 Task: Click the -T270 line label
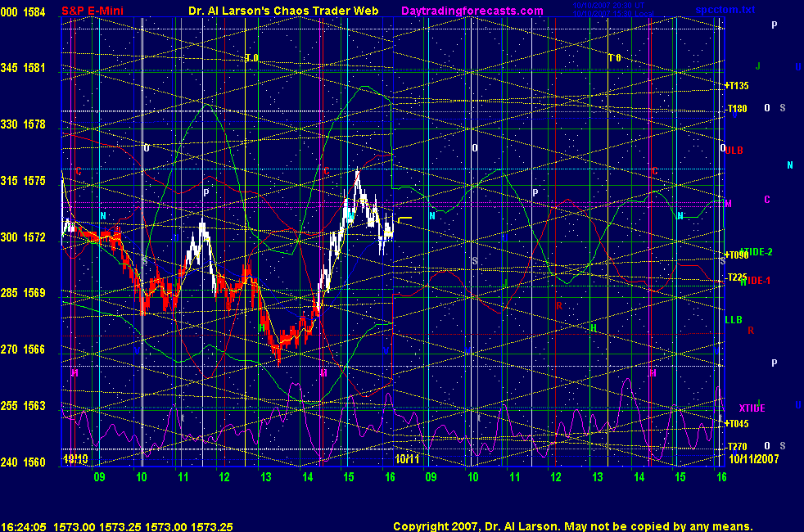737,446
